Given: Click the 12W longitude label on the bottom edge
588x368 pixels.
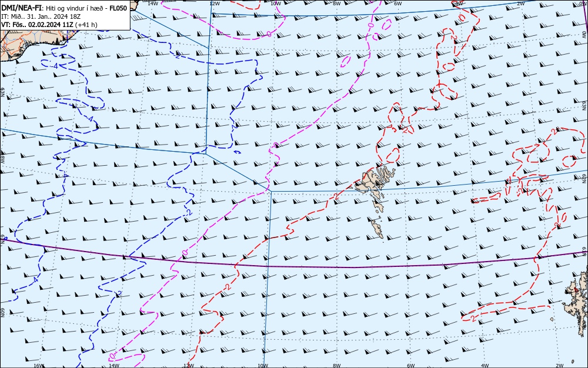Looking at the screenshot, I should tap(189, 366).
